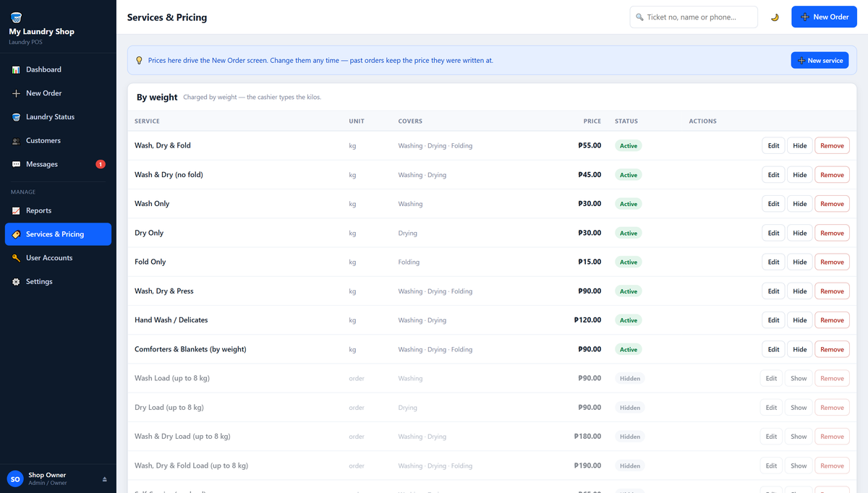This screenshot has height=493, width=868.
Task: Click the light bulb tip icon
Action: pos(139,61)
